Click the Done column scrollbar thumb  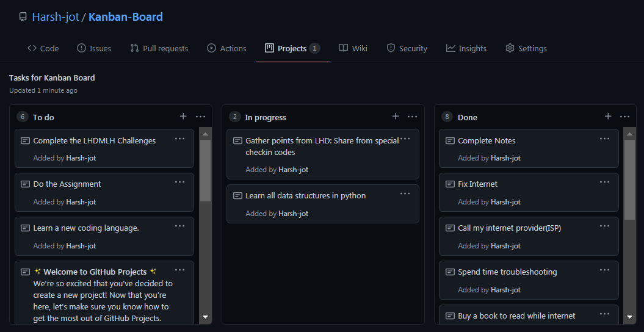click(629, 179)
